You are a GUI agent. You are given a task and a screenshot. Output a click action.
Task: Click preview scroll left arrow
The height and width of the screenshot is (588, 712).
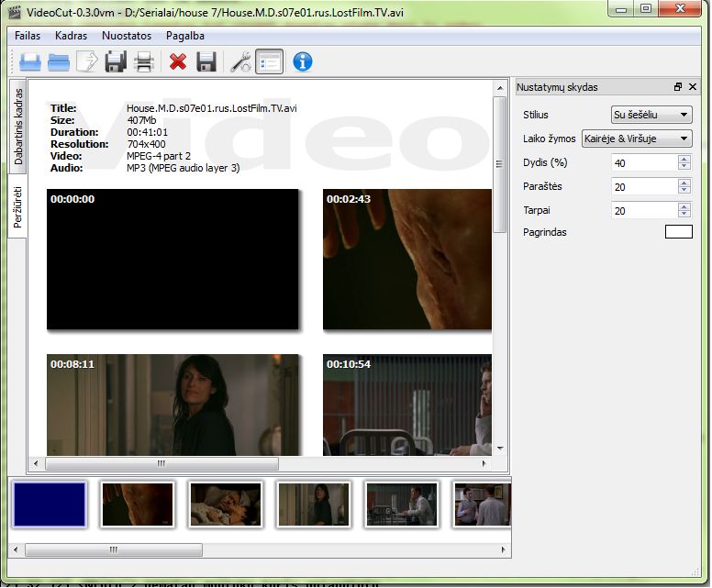click(x=36, y=463)
